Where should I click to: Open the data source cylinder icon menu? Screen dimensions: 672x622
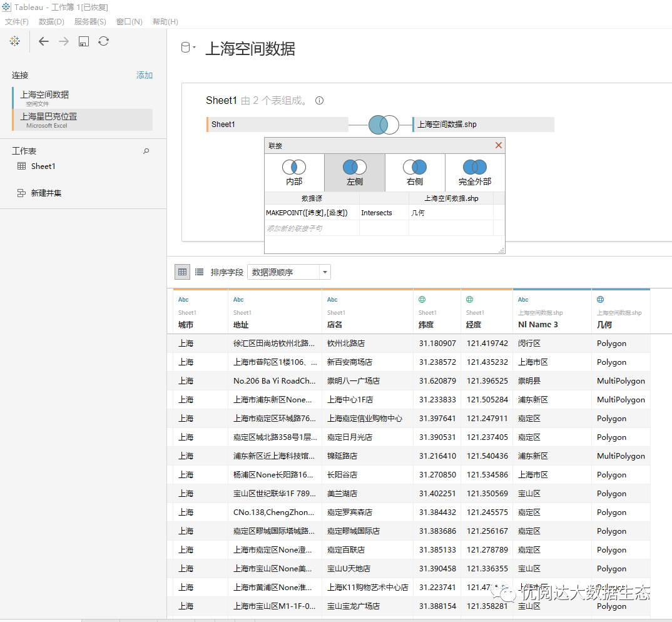click(188, 48)
